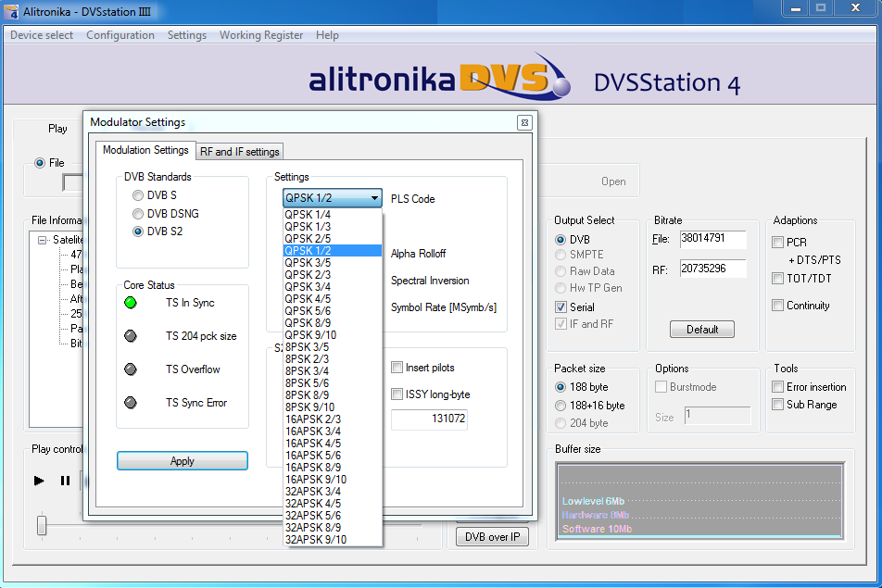The width and height of the screenshot is (882, 588).
Task: Enable the Insert pilots checkbox
Action: coord(397,368)
